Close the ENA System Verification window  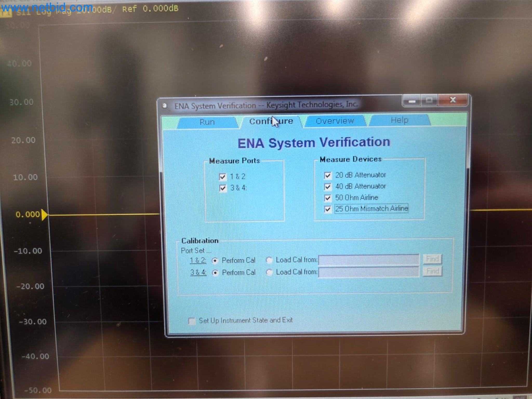coord(453,100)
